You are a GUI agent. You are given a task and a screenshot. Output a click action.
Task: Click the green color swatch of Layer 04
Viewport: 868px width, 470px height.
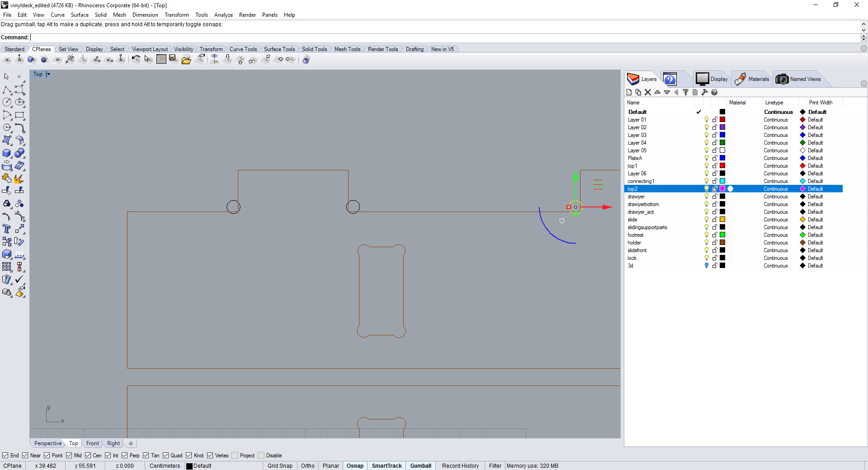pos(722,143)
